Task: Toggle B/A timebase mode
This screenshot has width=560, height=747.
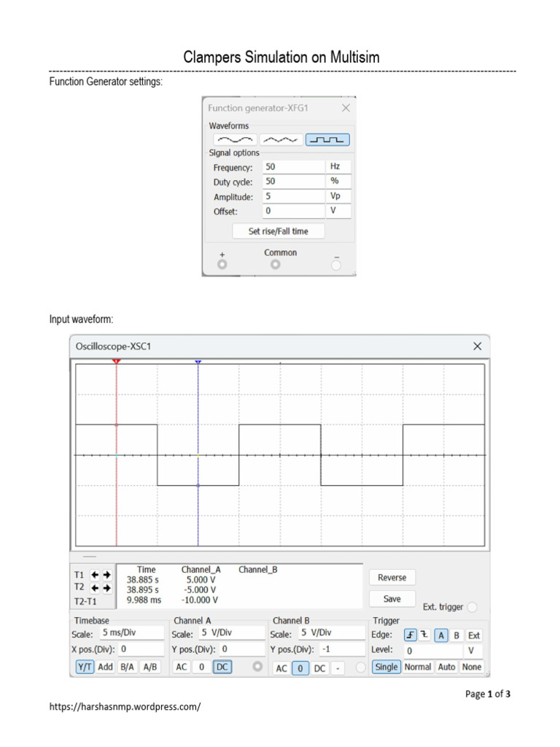Action: (x=127, y=667)
